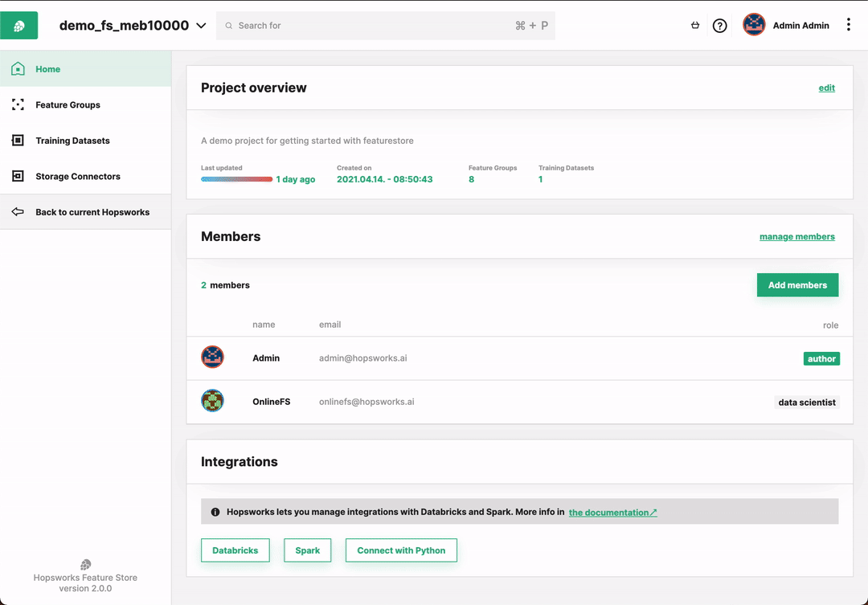The height and width of the screenshot is (605, 868).
Task: Open help via the question mark icon
Action: pyautogui.click(x=719, y=25)
